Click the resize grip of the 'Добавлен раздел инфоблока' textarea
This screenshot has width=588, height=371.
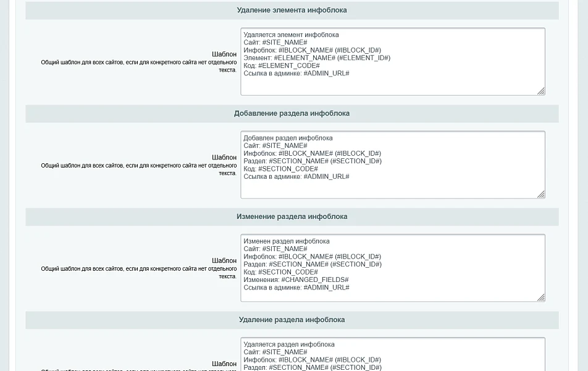tap(541, 195)
